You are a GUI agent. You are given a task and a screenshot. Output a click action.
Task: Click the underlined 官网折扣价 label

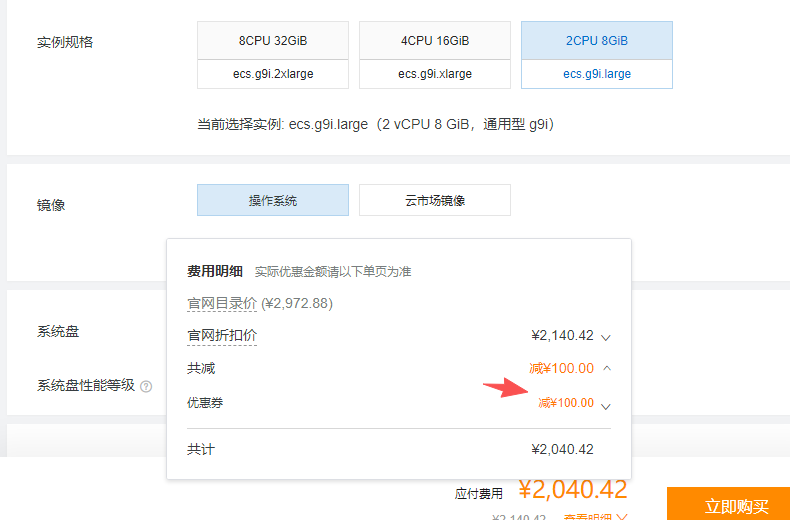click(x=222, y=336)
